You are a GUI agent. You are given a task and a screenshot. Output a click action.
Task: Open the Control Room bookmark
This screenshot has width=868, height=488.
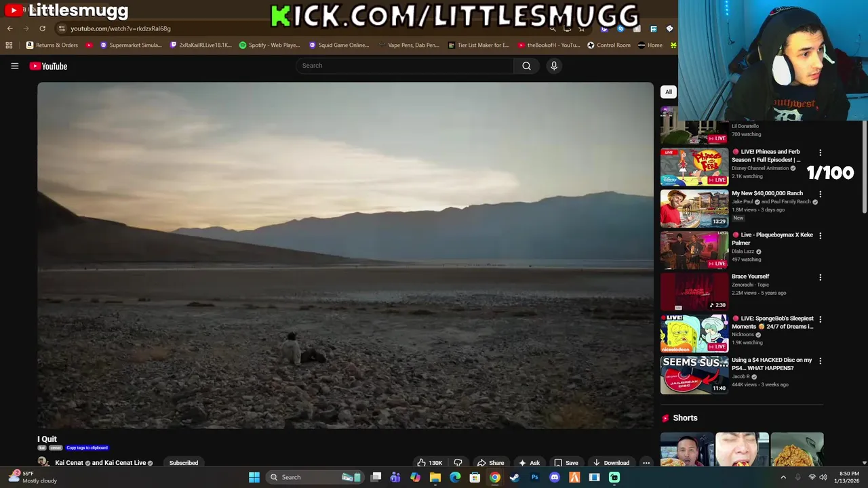coord(609,45)
